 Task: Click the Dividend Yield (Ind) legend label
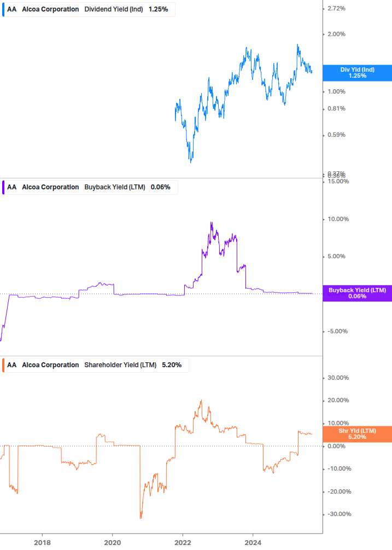tap(114, 9)
